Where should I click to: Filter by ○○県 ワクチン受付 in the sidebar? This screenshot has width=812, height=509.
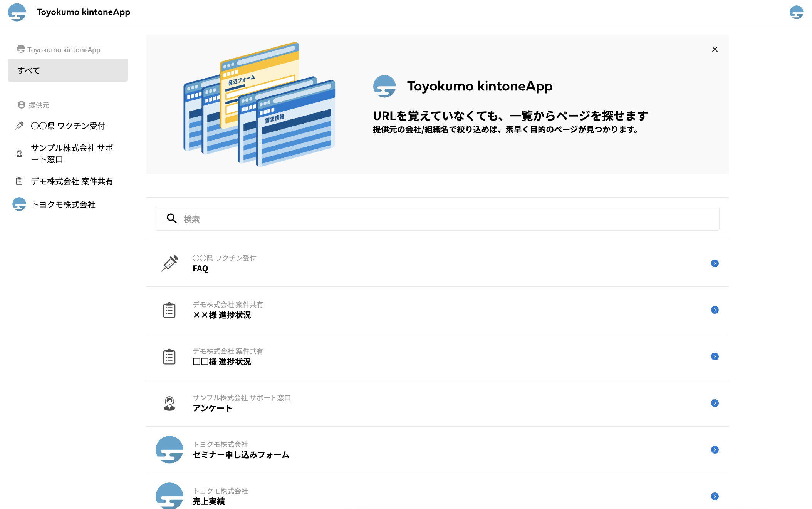click(68, 126)
